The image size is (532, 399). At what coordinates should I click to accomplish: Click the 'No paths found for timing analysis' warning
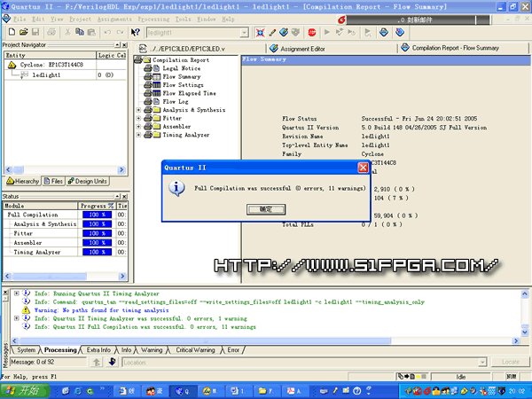(x=101, y=310)
